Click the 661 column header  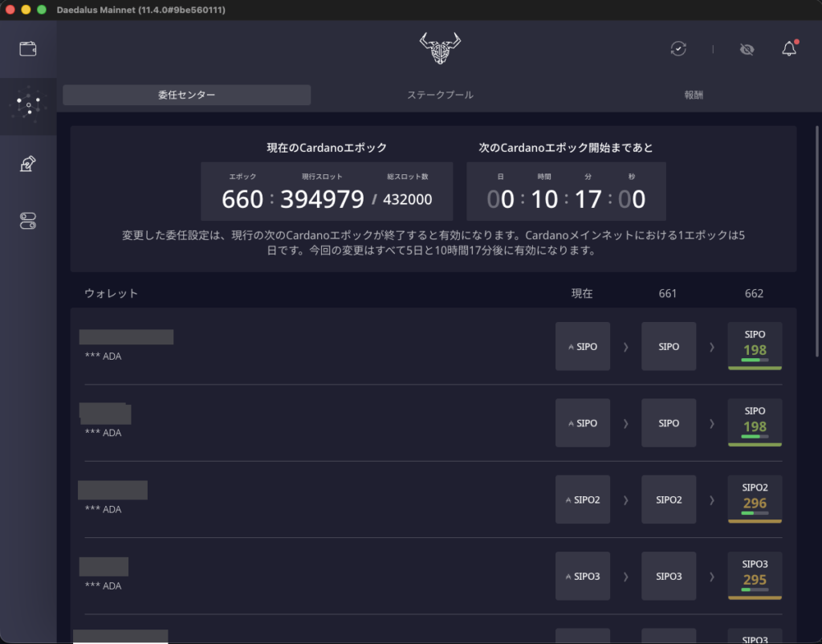click(667, 293)
